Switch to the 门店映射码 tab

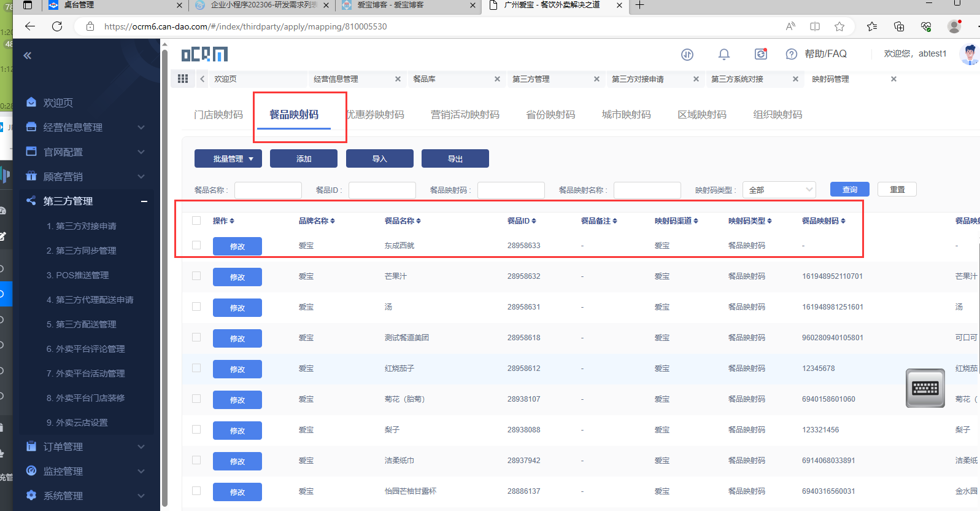(218, 115)
